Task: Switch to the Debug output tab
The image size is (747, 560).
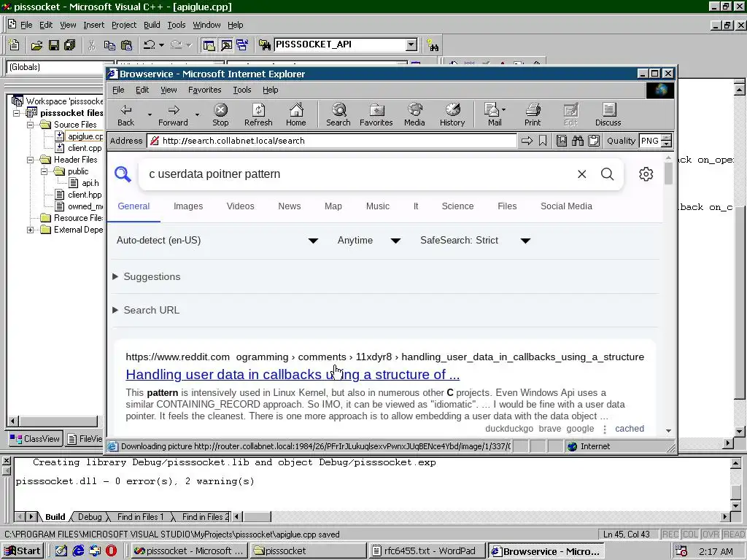Action: click(90, 517)
